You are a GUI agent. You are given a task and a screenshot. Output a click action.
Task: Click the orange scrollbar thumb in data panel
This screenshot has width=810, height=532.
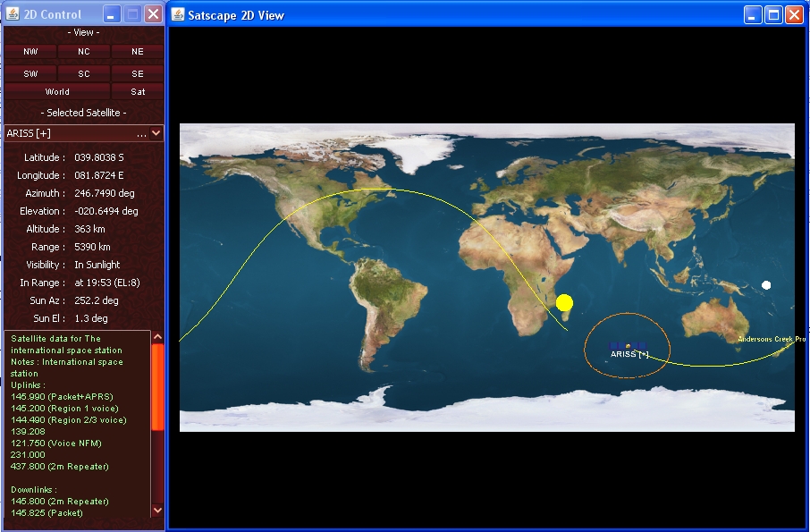(157, 386)
